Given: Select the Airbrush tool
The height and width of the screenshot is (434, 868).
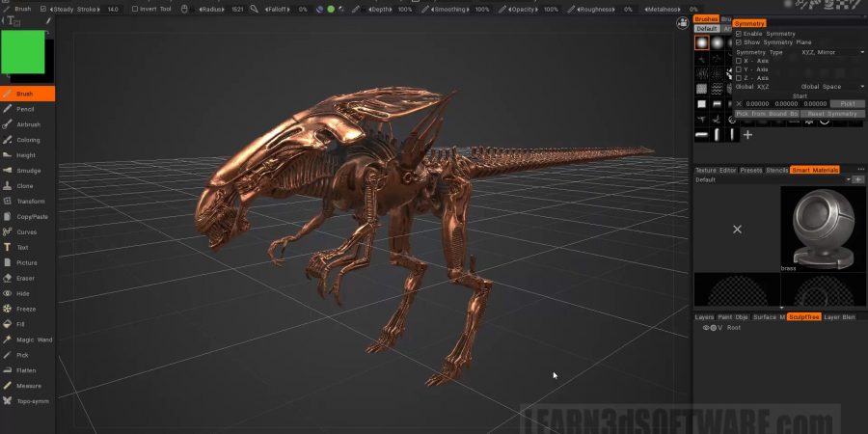Looking at the screenshot, I should [27, 124].
